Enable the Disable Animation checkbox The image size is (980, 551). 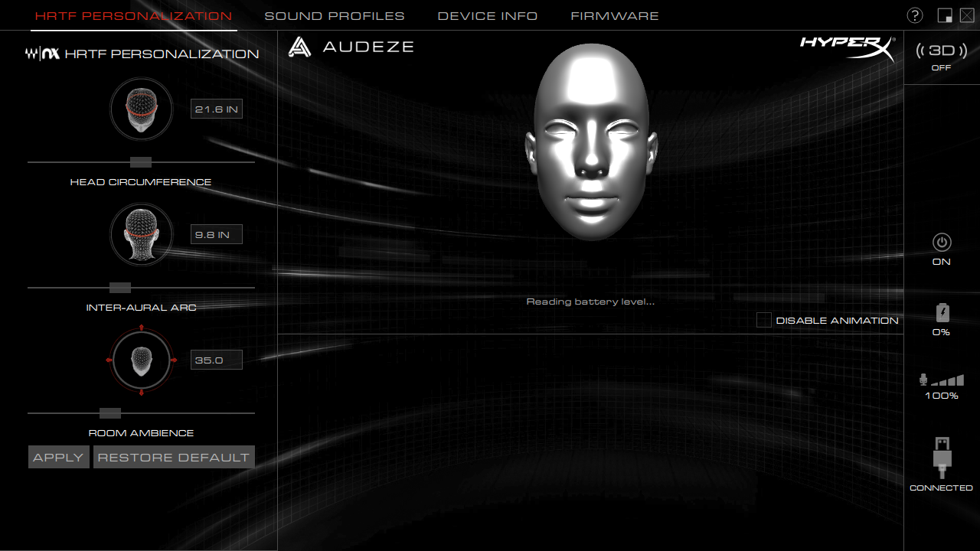(763, 320)
